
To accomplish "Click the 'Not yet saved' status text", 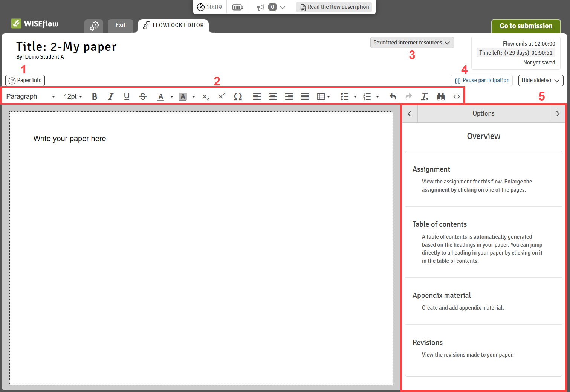I will (x=539, y=63).
